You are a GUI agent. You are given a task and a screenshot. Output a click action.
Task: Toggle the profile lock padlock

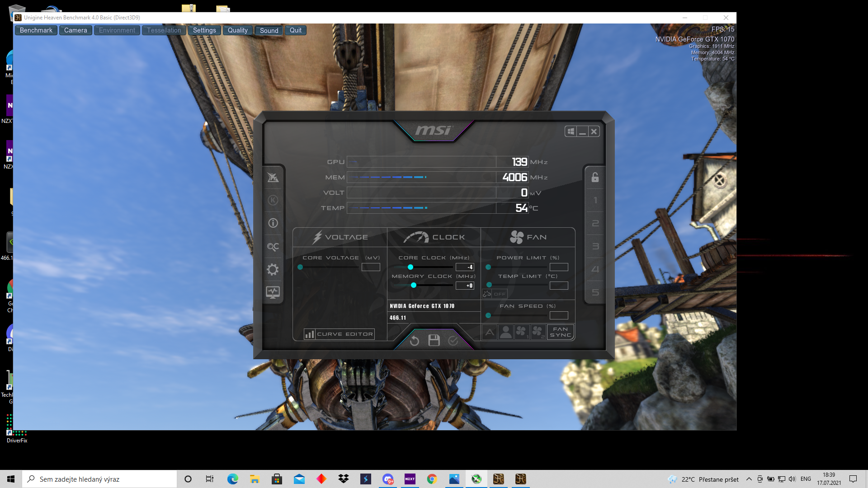(595, 177)
